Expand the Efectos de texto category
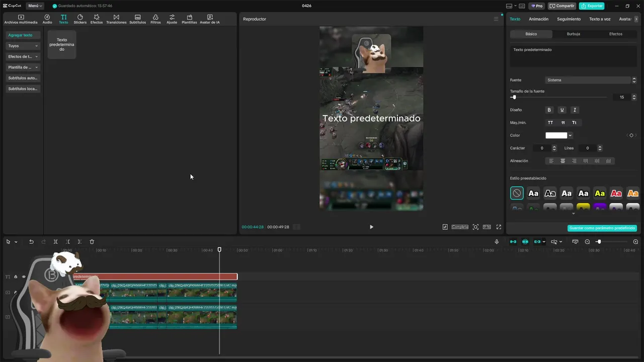 (23, 56)
